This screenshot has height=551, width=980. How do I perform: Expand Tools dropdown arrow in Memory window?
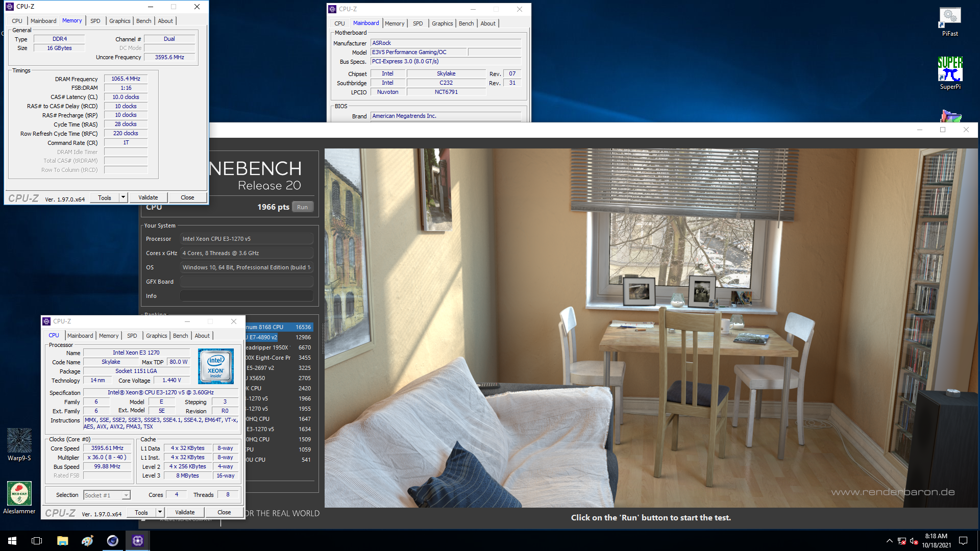pyautogui.click(x=123, y=197)
